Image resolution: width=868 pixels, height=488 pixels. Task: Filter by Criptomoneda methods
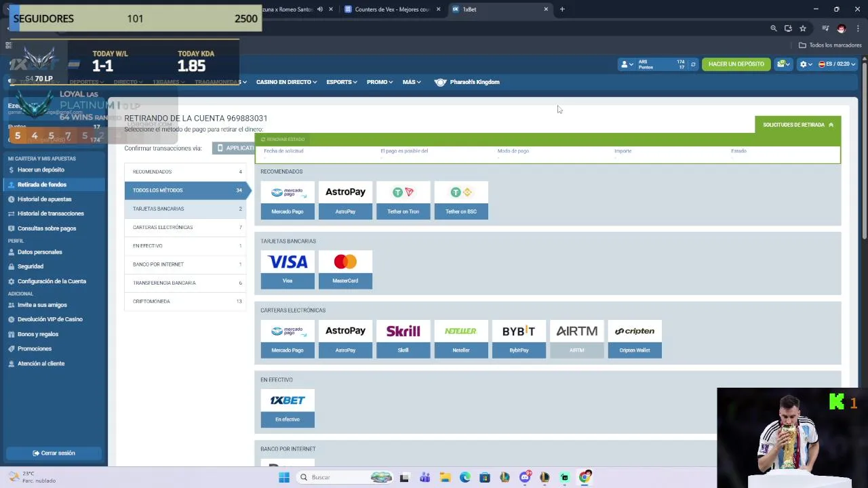186,301
